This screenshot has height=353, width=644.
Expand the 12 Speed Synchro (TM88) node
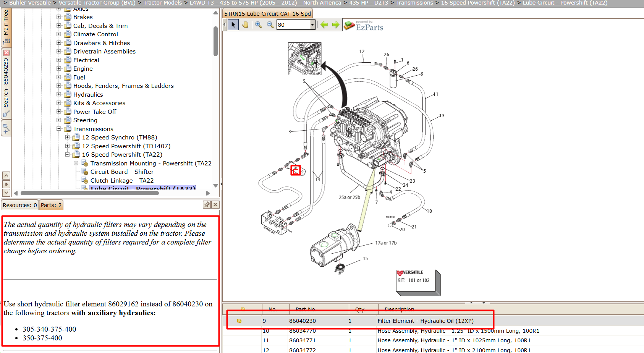68,137
